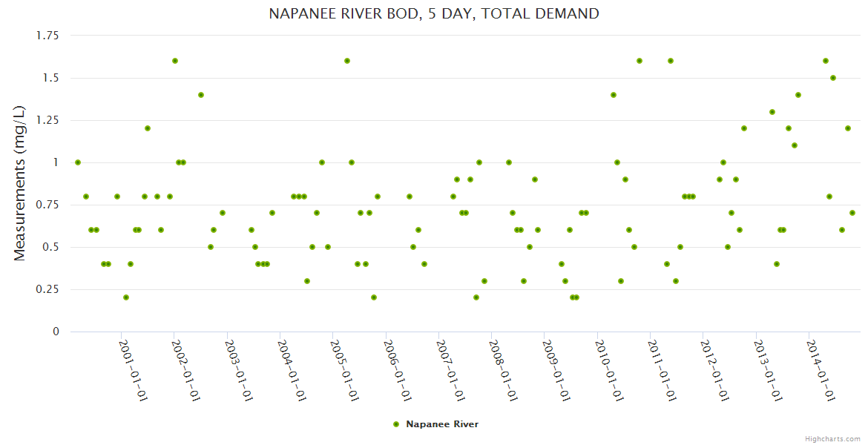
Task: Select the 1.2 data point in 2001
Action: click(x=148, y=128)
